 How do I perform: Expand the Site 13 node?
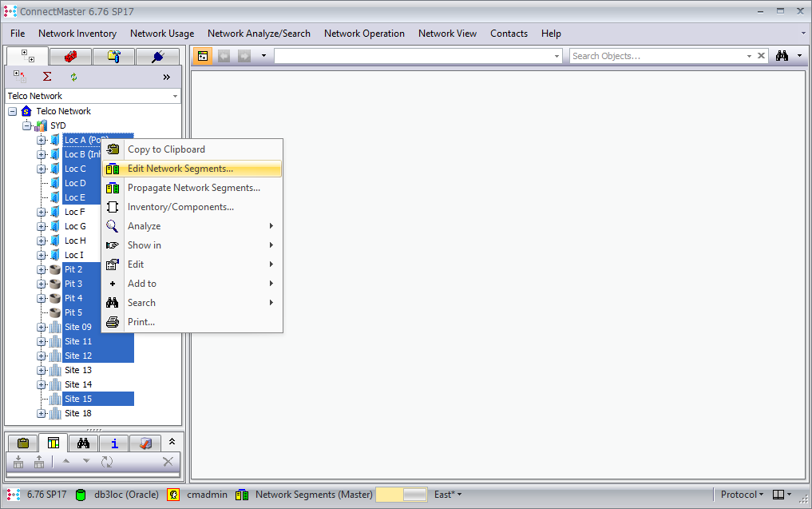point(41,370)
